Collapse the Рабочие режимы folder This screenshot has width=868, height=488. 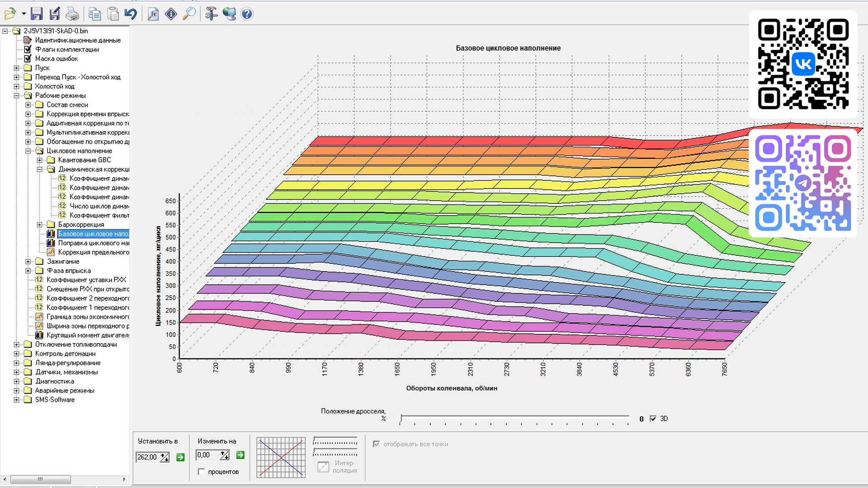[17, 95]
